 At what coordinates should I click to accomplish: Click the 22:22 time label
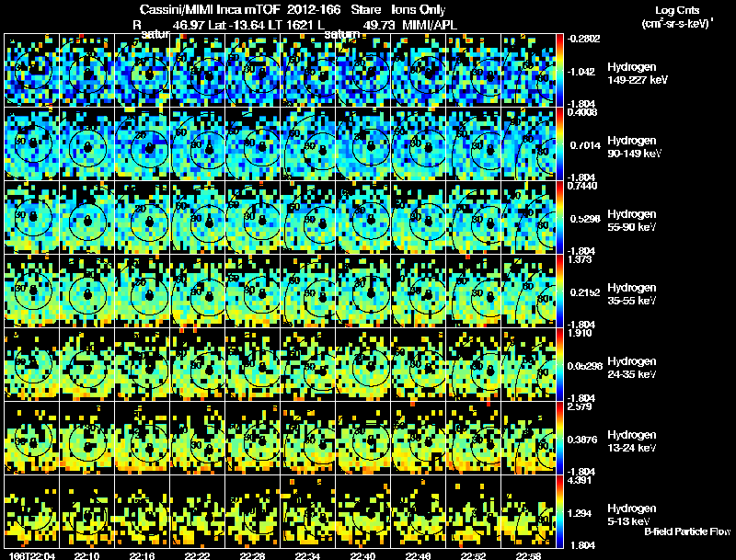pos(197,555)
